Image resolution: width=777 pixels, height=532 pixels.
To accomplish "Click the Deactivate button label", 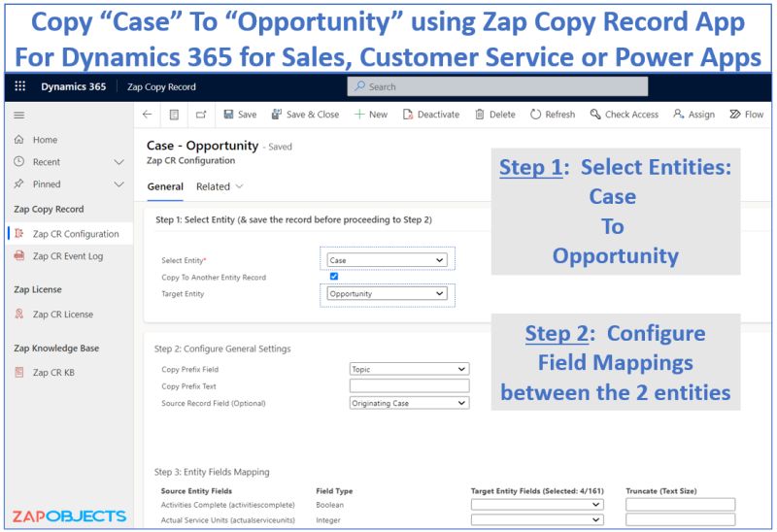I will 439,115.
